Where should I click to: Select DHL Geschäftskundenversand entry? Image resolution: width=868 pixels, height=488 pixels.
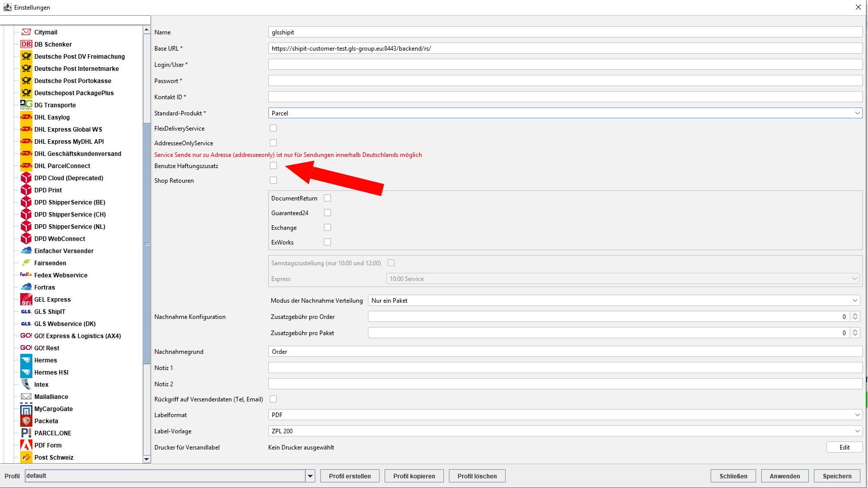(77, 153)
